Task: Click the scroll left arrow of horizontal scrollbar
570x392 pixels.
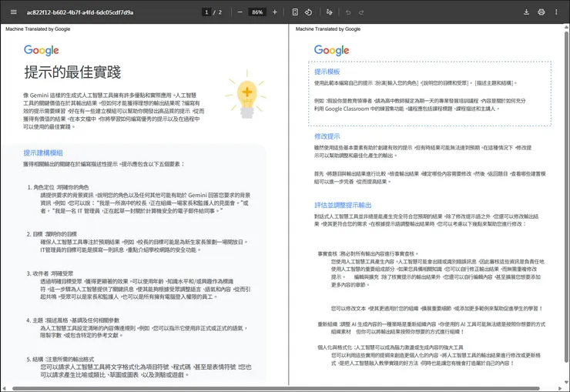Action: tap(3, 388)
